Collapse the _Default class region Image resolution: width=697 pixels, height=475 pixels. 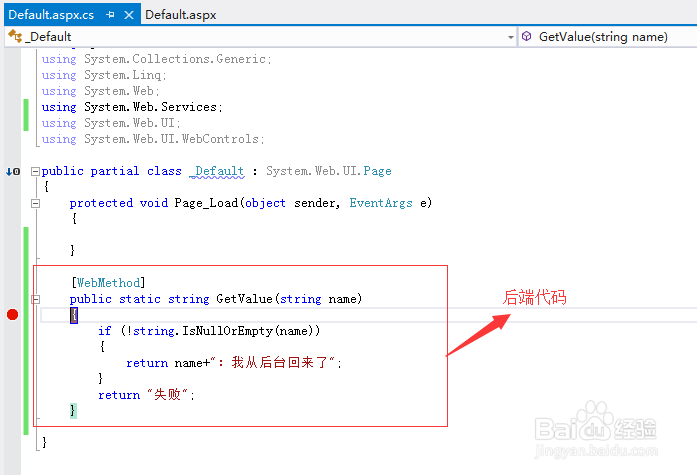point(35,172)
